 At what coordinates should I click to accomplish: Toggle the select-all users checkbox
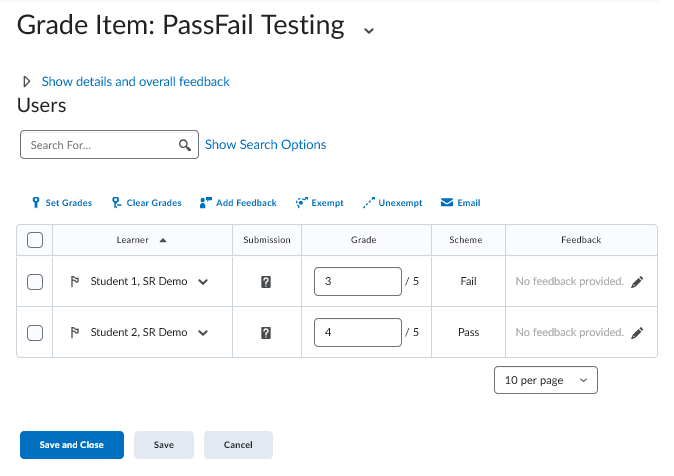(34, 240)
